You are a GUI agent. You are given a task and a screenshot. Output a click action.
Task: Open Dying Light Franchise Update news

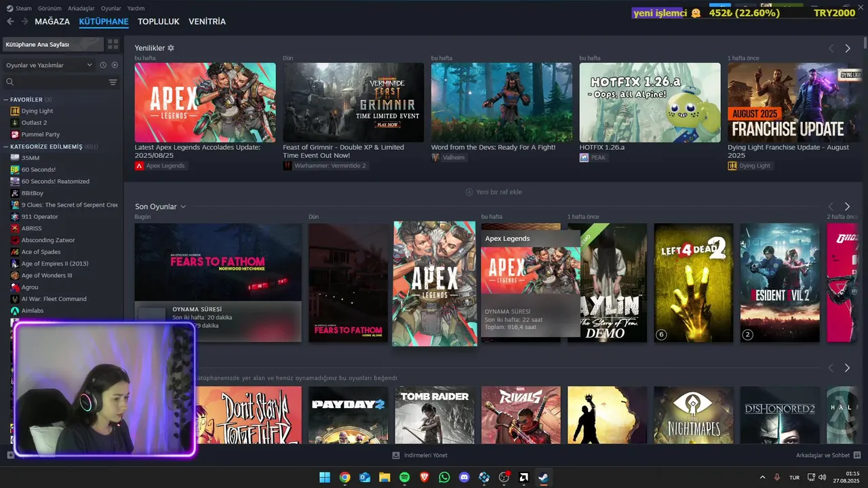click(791, 102)
